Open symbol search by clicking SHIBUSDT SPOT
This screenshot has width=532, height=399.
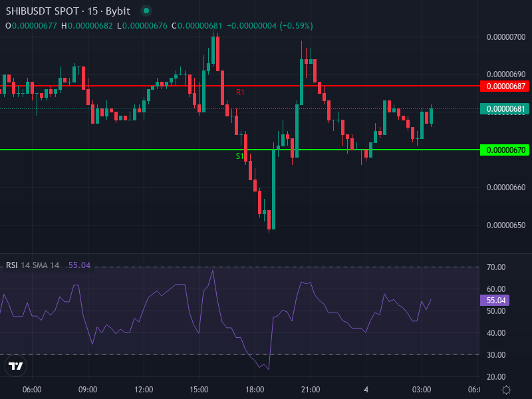coord(44,11)
